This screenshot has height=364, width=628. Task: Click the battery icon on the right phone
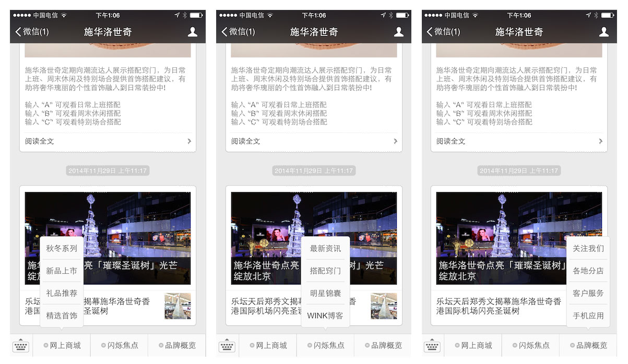tap(608, 15)
